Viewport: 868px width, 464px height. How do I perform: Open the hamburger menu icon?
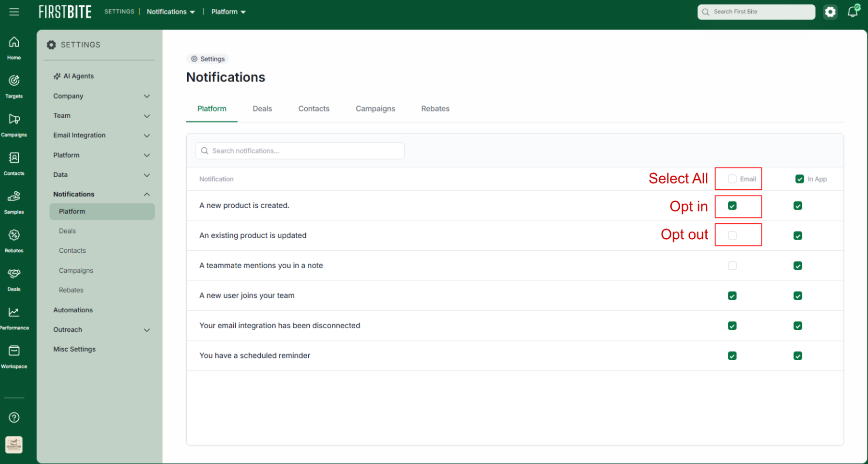(14, 12)
